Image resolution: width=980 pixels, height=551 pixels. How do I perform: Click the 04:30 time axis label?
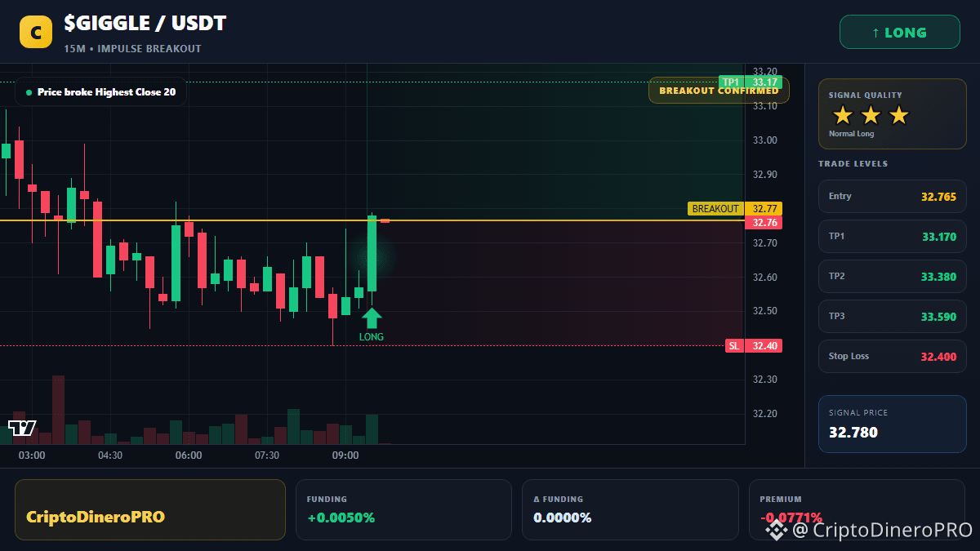coord(110,455)
